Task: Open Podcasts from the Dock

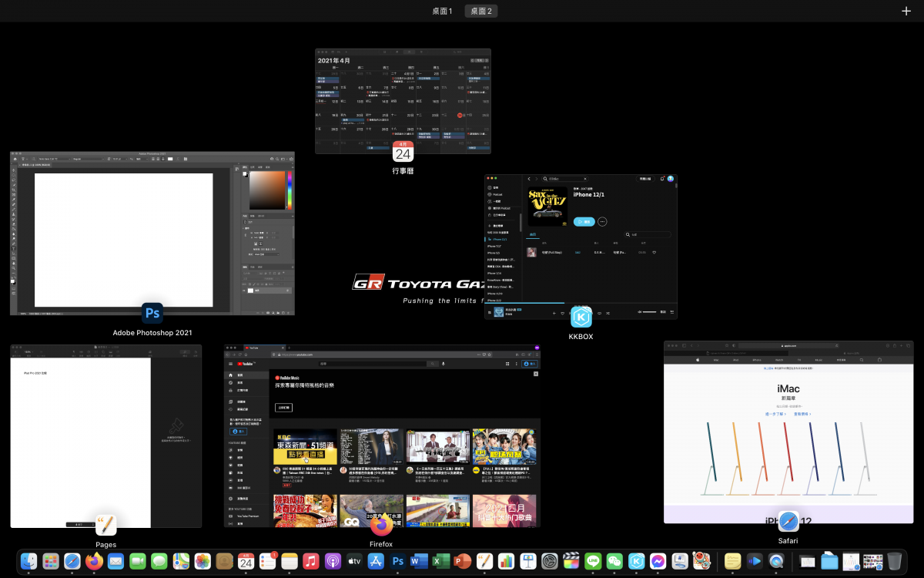Action: (x=333, y=562)
